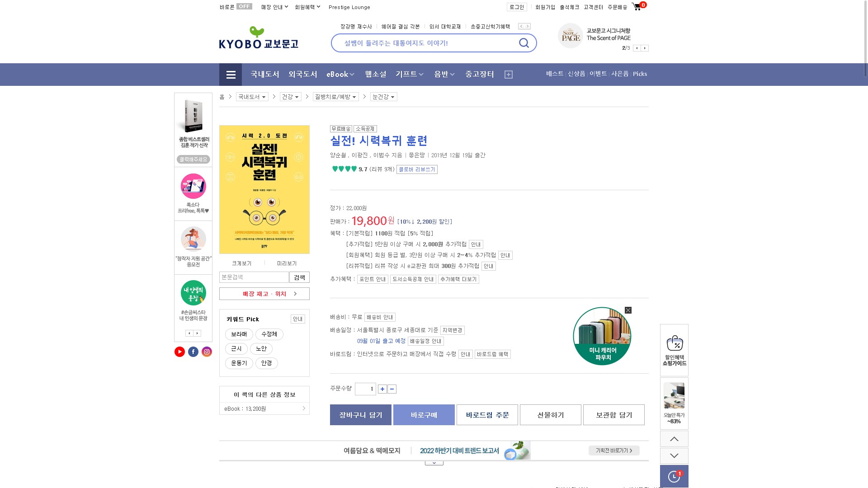This screenshot has width=868, height=488.
Task: Open the recently viewed clock icon
Action: click(674, 477)
